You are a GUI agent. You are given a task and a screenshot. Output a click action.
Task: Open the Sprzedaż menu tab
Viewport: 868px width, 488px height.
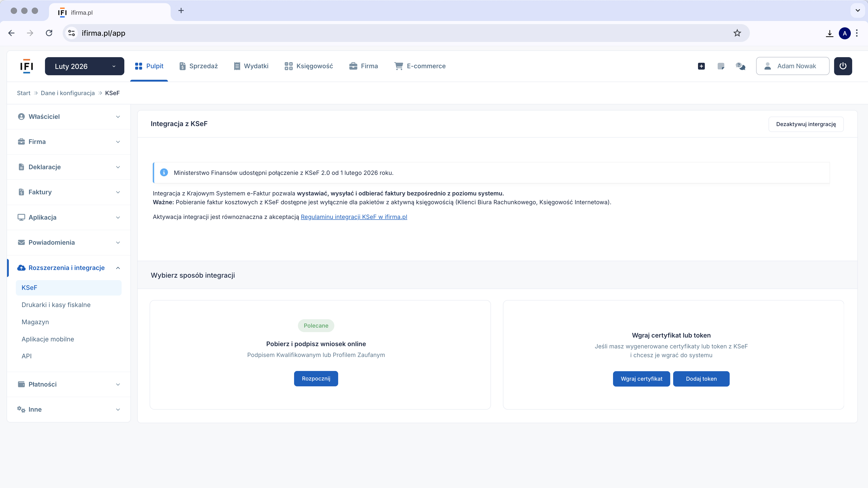(198, 66)
